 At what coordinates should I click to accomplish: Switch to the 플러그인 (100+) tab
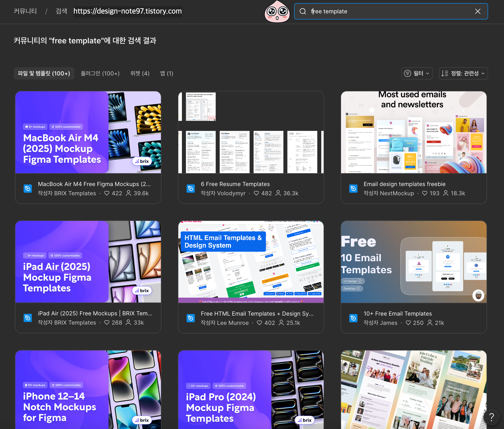point(100,73)
